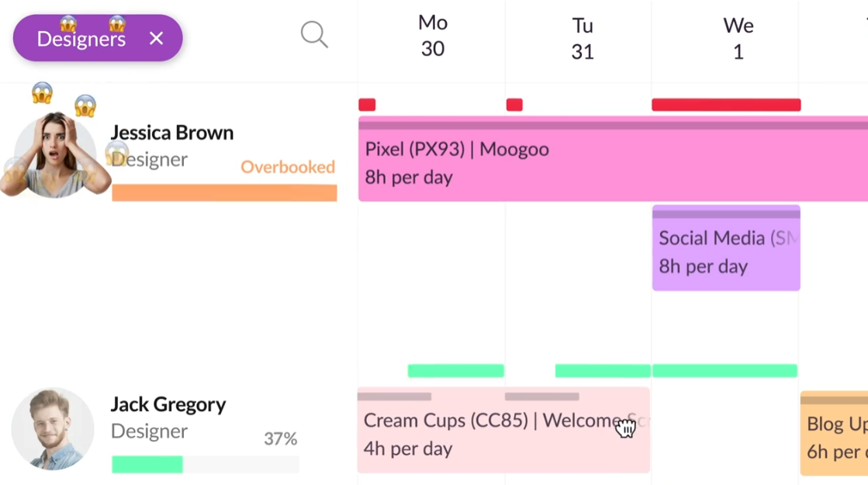
Task: Open the Jessica Brown name link
Action: (171, 133)
